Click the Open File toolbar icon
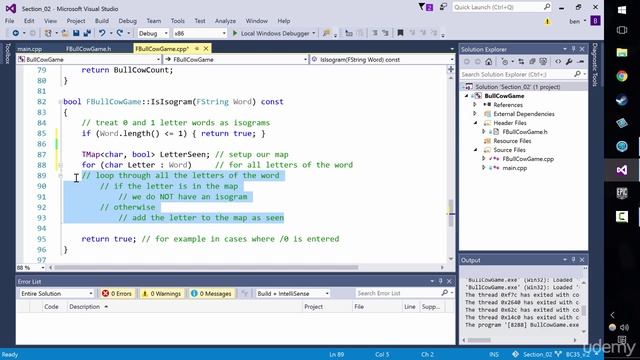This screenshot has height=360, width=640. coord(65,33)
